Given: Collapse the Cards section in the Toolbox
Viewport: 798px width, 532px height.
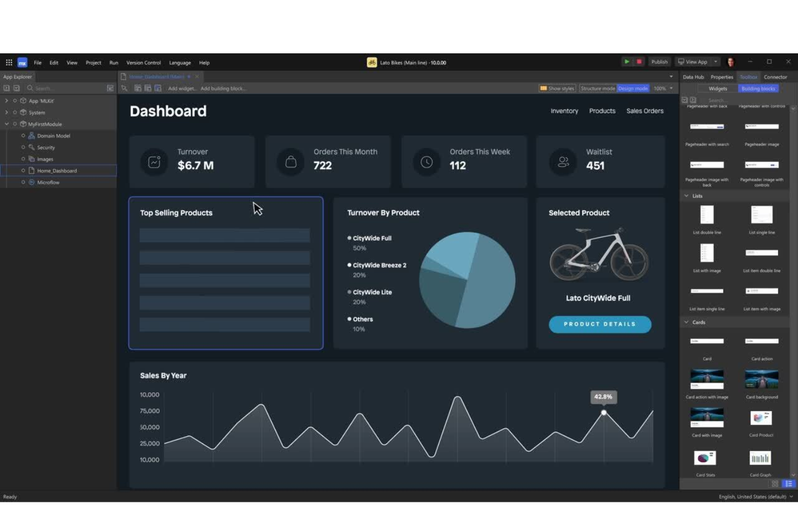Looking at the screenshot, I should pyautogui.click(x=686, y=322).
